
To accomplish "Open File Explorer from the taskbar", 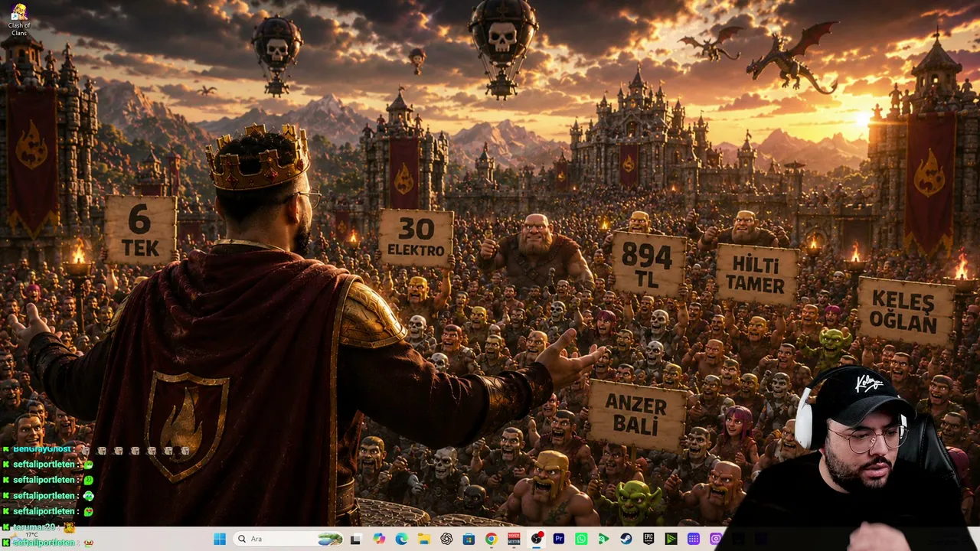I will coord(424,539).
